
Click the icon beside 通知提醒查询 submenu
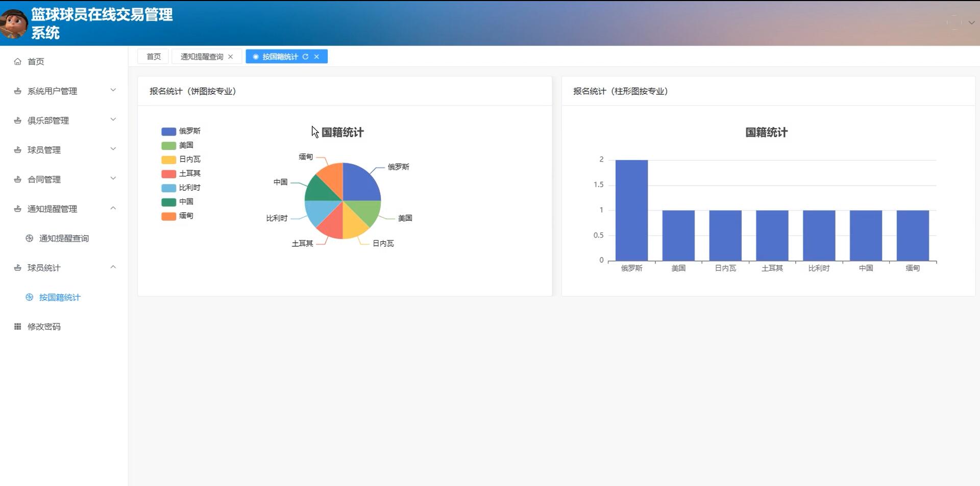pos(30,238)
